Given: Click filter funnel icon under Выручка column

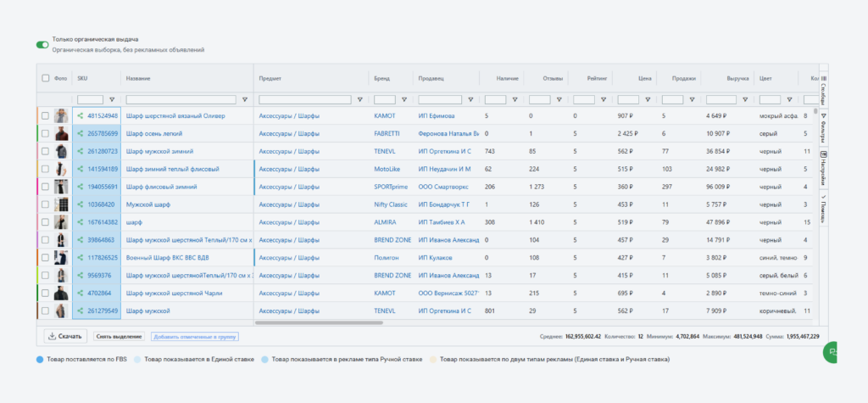Looking at the screenshot, I should pos(745,99).
